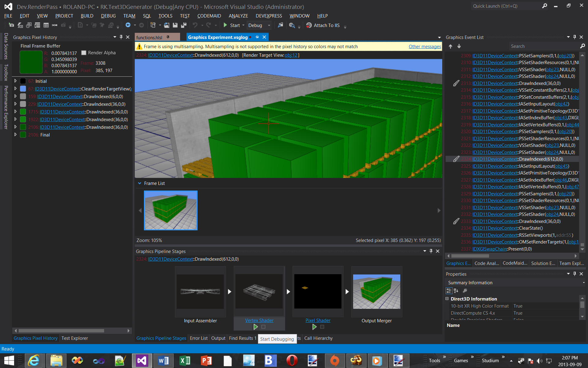Screen dimensions: 588x368
Task: Click the frame thumbnail in Frame List
Action: pyautogui.click(x=170, y=210)
